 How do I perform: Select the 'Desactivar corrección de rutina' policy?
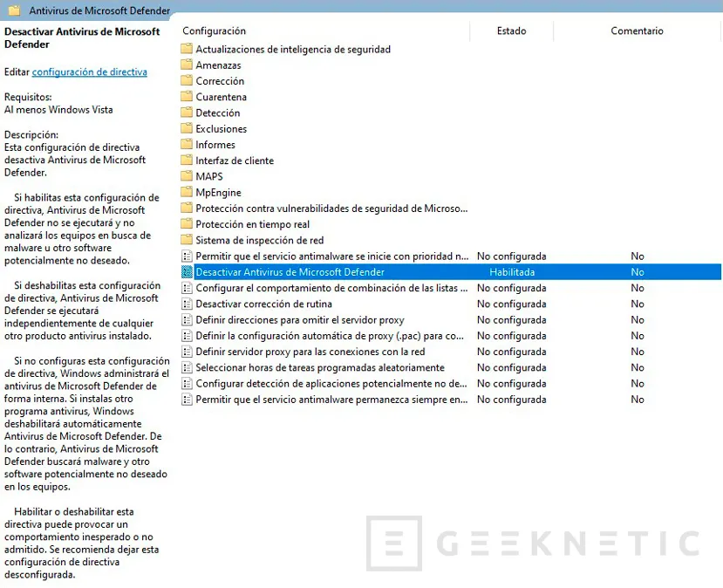tap(263, 304)
